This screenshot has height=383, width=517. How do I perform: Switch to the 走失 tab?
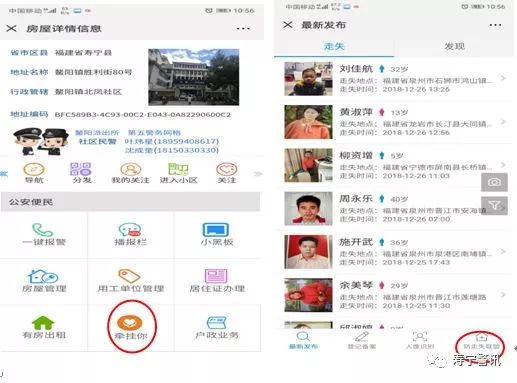(334, 46)
